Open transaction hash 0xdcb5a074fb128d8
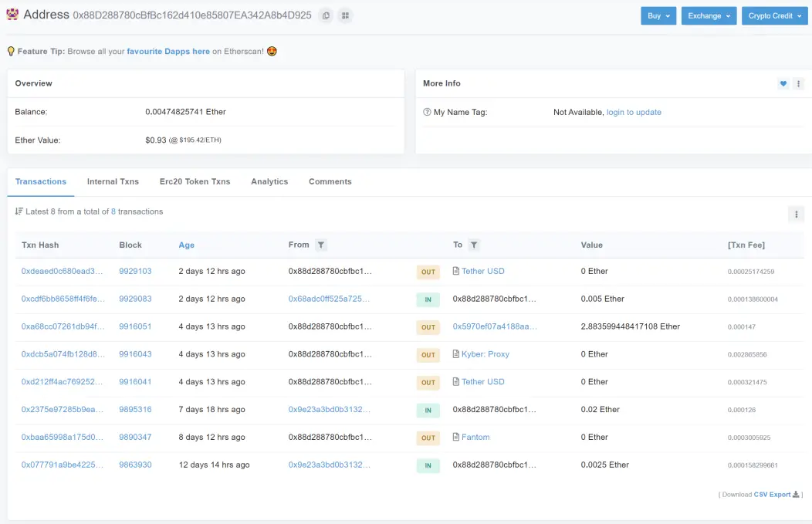Screen dimensions: 812x524 coord(63,354)
